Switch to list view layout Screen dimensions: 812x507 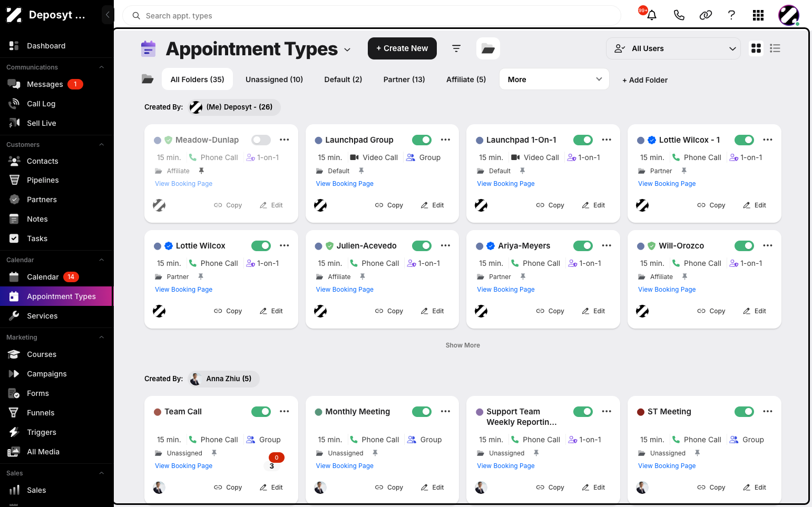coord(775,48)
